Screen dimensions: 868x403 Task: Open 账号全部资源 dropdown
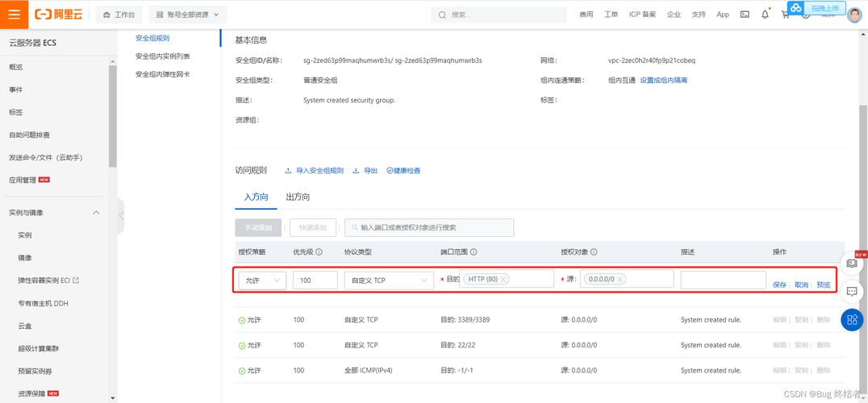click(x=188, y=15)
